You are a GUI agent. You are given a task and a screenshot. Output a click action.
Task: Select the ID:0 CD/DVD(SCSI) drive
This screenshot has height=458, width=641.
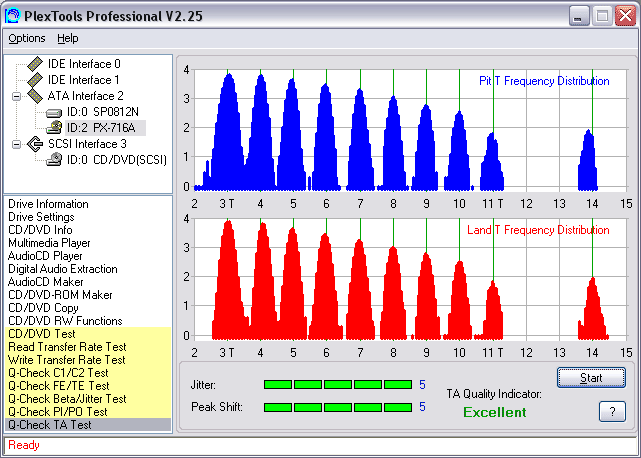pyautogui.click(x=117, y=160)
